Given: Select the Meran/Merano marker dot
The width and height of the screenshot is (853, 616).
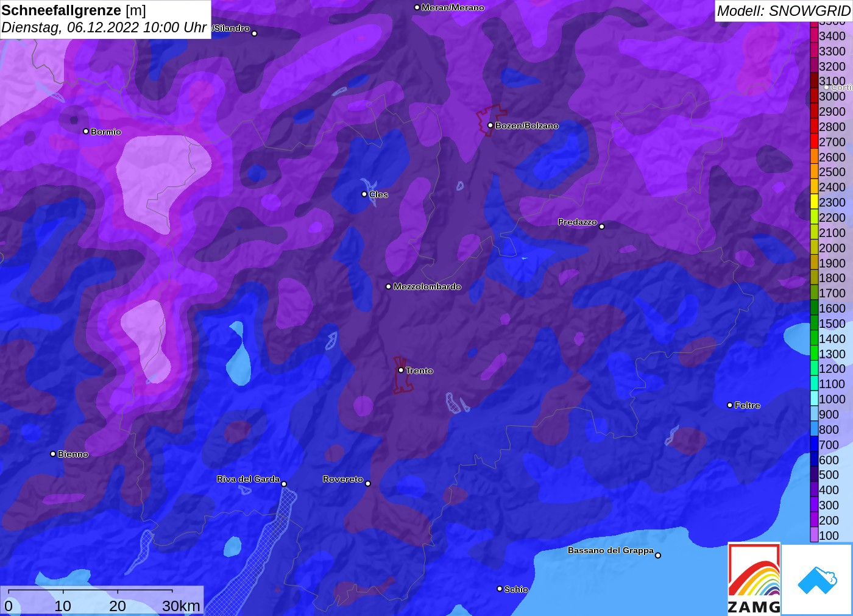Looking at the screenshot, I should 417,8.
